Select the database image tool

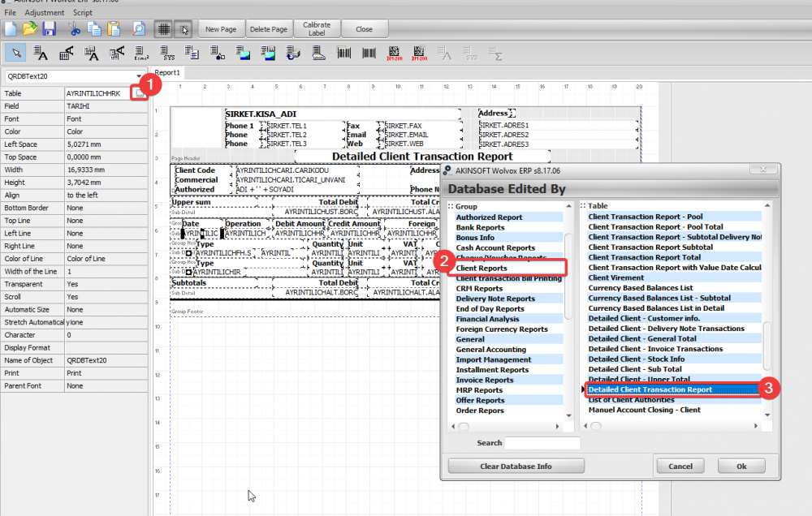(x=268, y=53)
